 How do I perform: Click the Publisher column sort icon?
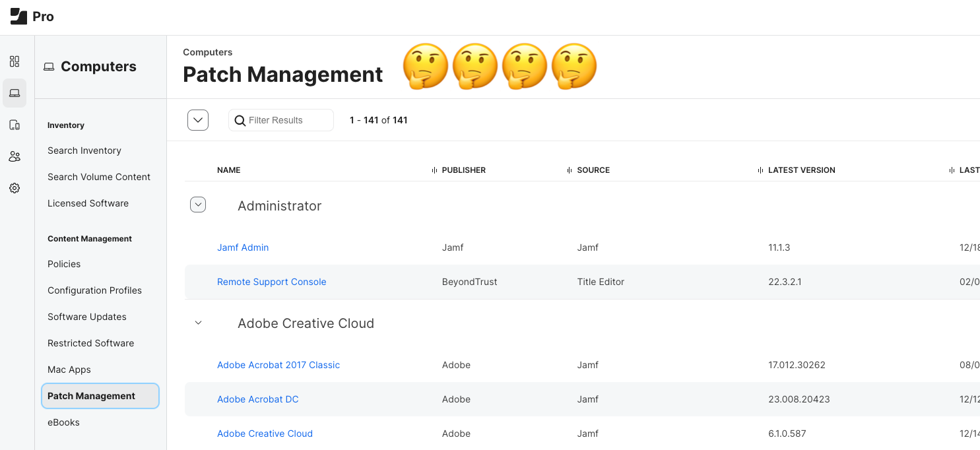tap(434, 170)
